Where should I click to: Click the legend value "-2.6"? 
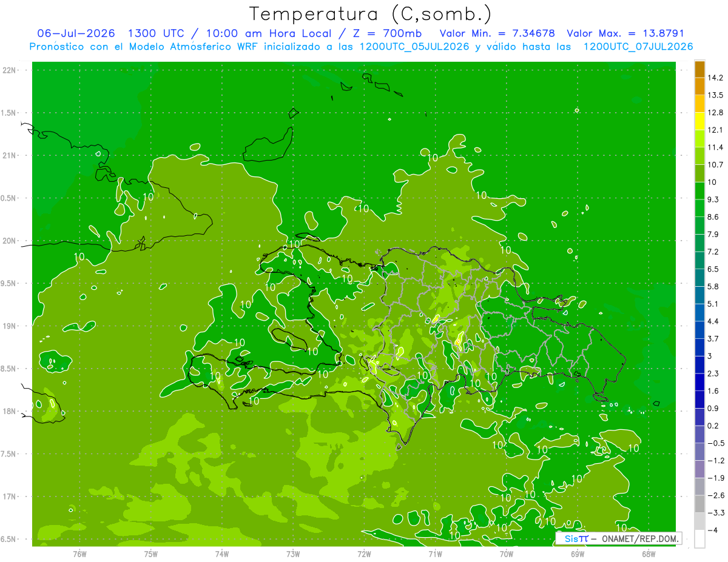tap(716, 495)
